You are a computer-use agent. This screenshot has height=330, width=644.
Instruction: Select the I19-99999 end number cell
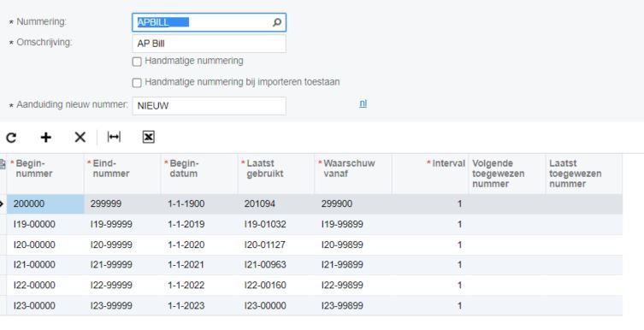(122, 225)
